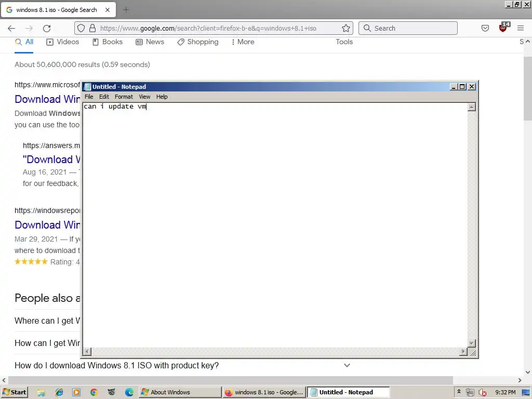Click the Firefox Search box

[408, 28]
